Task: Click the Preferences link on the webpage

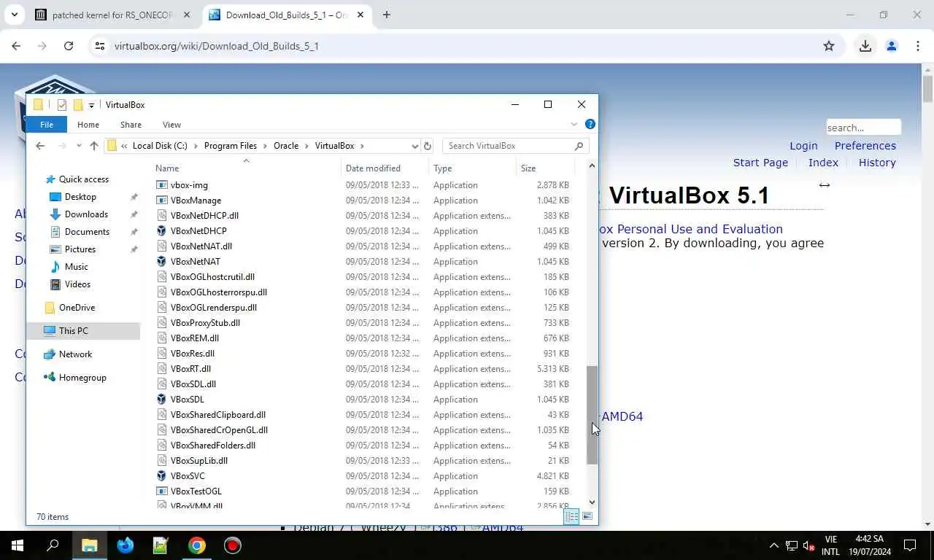Action: (865, 146)
